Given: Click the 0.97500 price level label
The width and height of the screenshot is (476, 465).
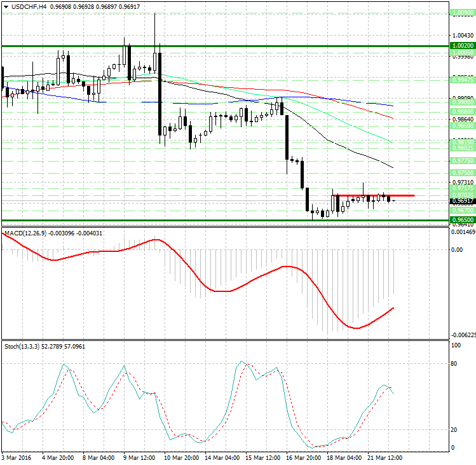Looking at the screenshot, I should [x=463, y=172].
